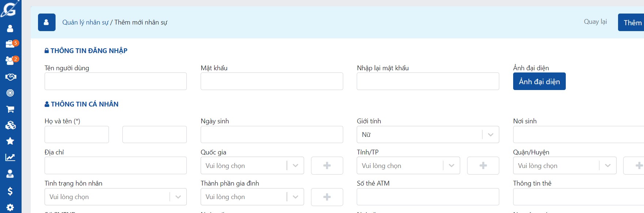Go to Quản lý nhân sự breadcrumb link
This screenshot has width=644, height=213.
pos(85,22)
